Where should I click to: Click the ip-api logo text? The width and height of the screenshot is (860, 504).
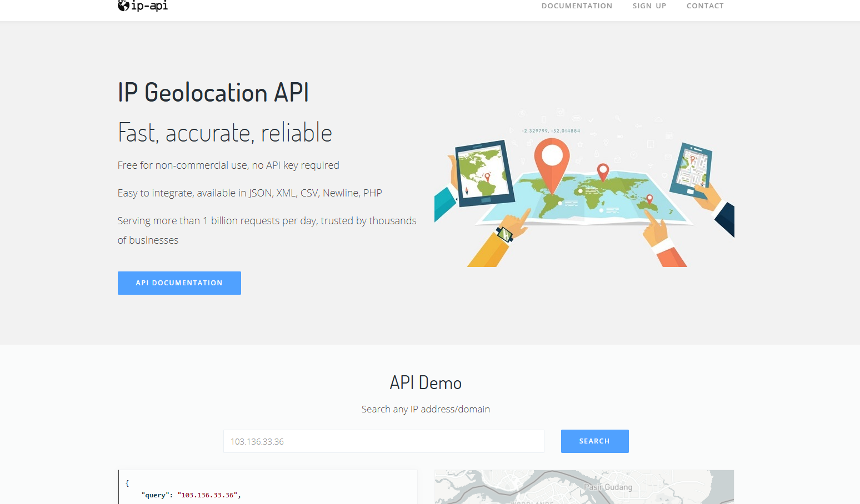click(x=149, y=6)
